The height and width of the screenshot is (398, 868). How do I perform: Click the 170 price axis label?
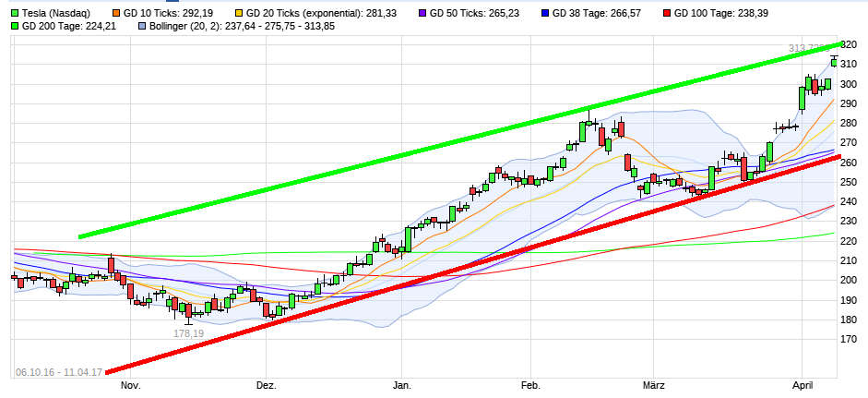(x=850, y=339)
